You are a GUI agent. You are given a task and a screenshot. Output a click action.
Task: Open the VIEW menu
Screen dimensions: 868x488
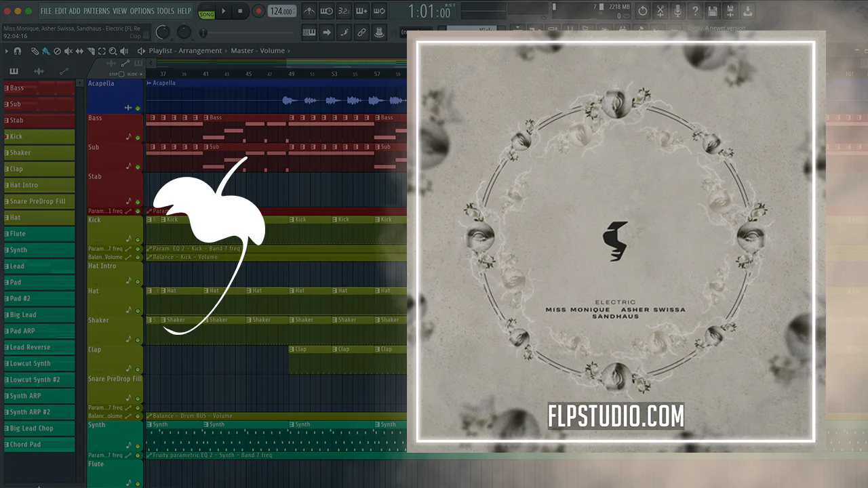click(119, 12)
